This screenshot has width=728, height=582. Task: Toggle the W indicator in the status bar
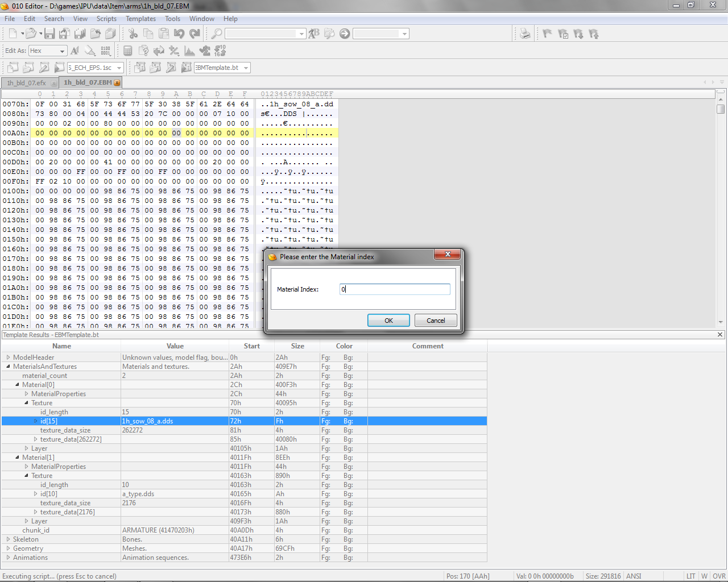tap(704, 576)
